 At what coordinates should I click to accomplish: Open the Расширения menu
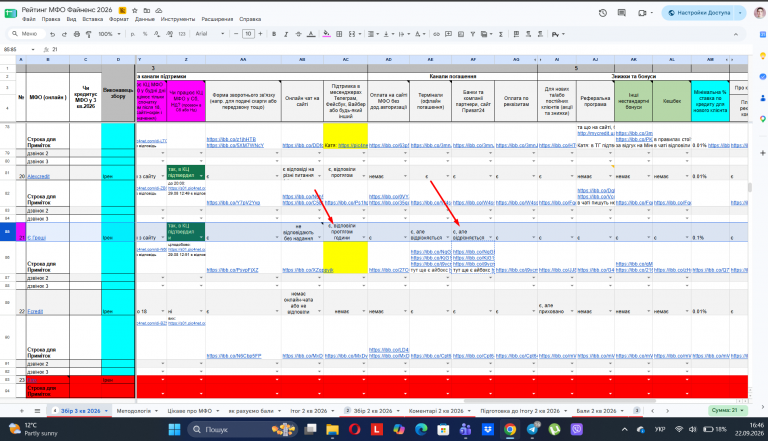(217, 19)
